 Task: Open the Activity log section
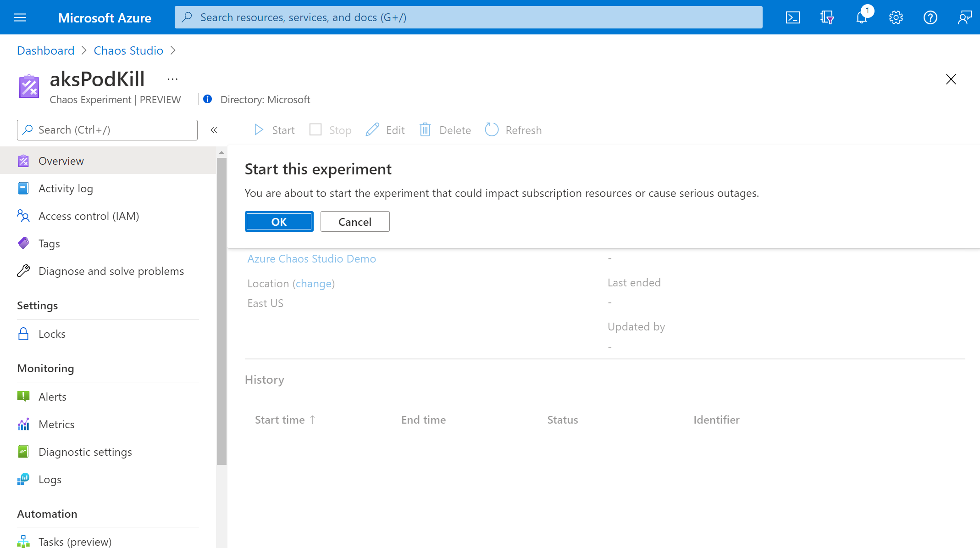[66, 188]
